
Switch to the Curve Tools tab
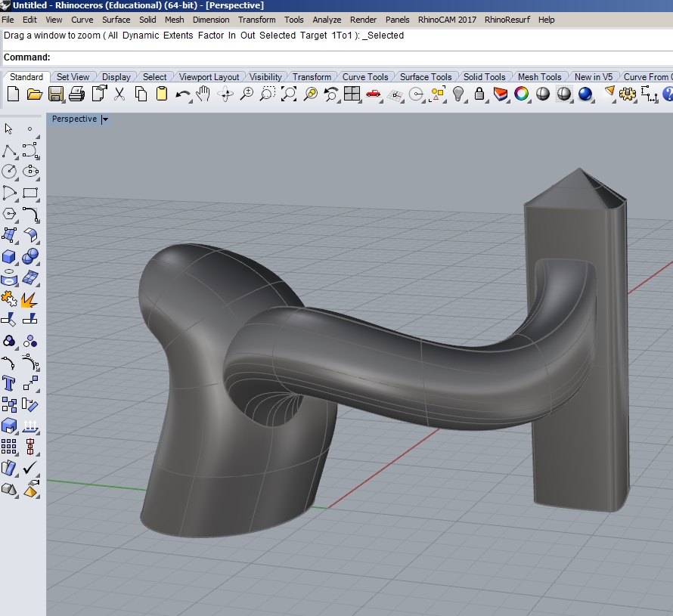365,77
